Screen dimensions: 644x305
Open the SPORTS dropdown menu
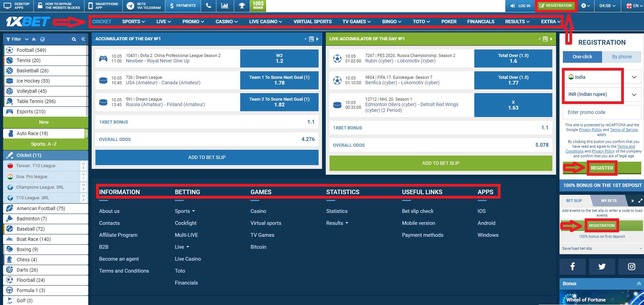click(x=134, y=21)
